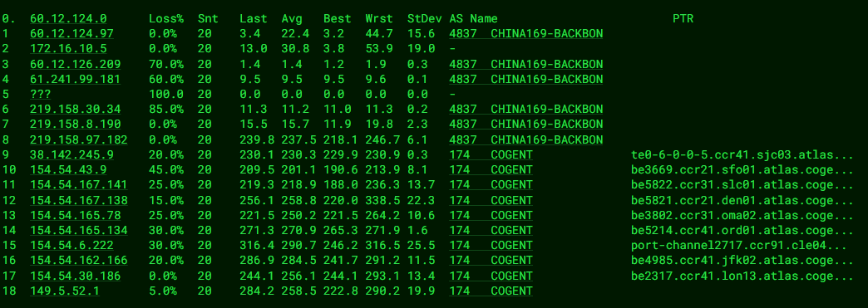Viewport: 868px width, 308px height.
Task: Open the 38.142.245.9 address link
Action: pos(72,154)
